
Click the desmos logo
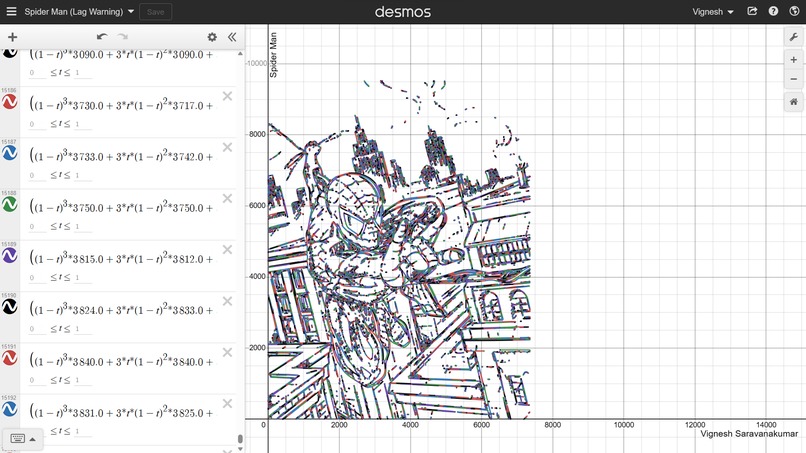(x=402, y=11)
